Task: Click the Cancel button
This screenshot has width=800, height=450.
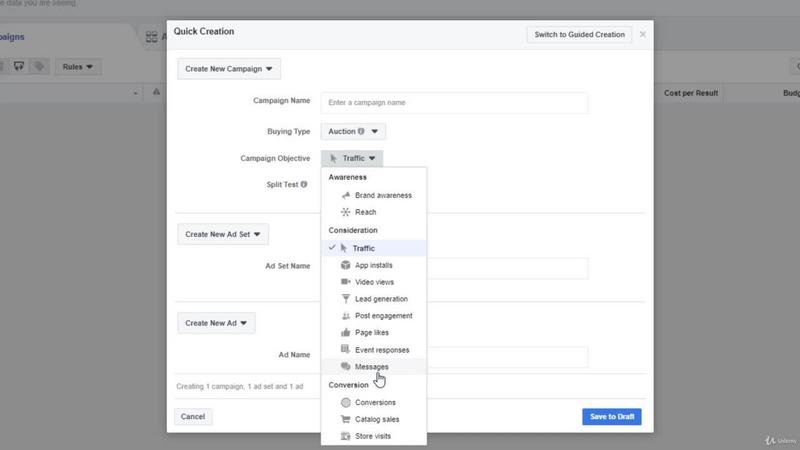Action: (x=193, y=416)
